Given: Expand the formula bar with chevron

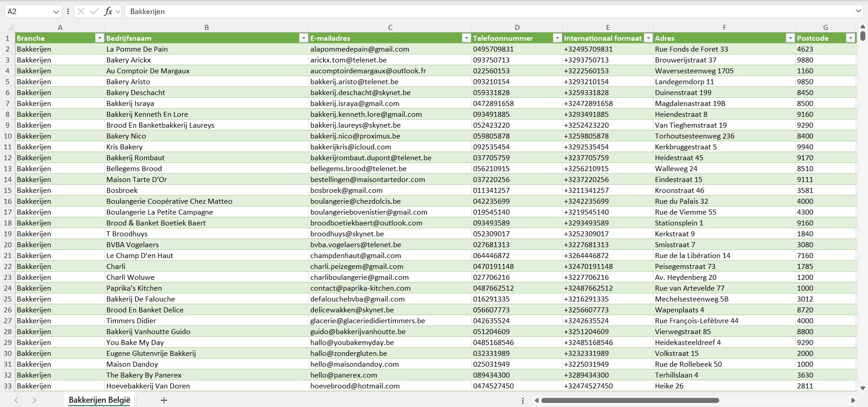Looking at the screenshot, I should (858, 11).
